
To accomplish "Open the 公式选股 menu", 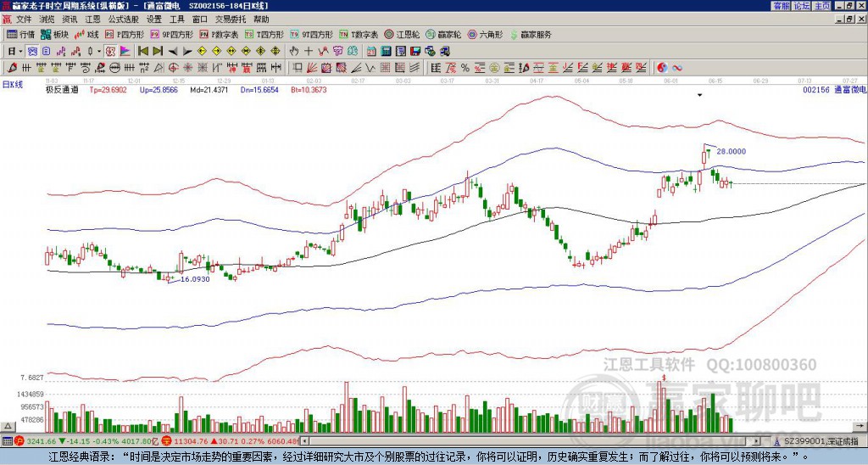I will (x=124, y=20).
